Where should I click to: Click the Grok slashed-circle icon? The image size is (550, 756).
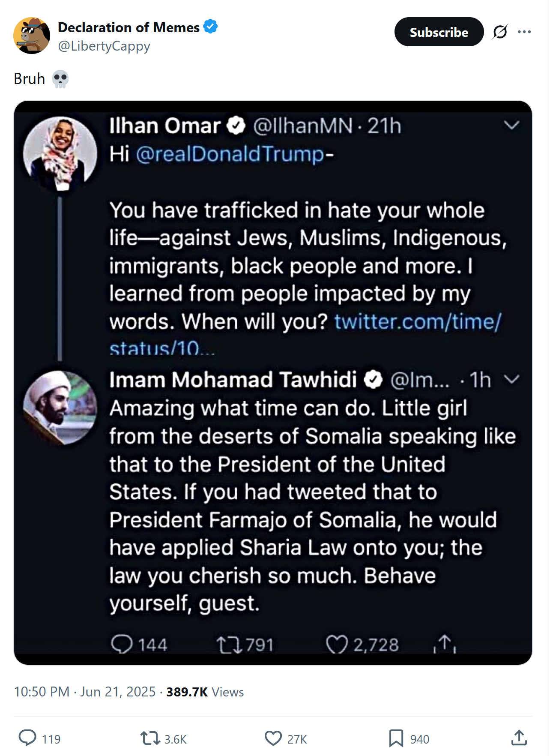pos(500,32)
